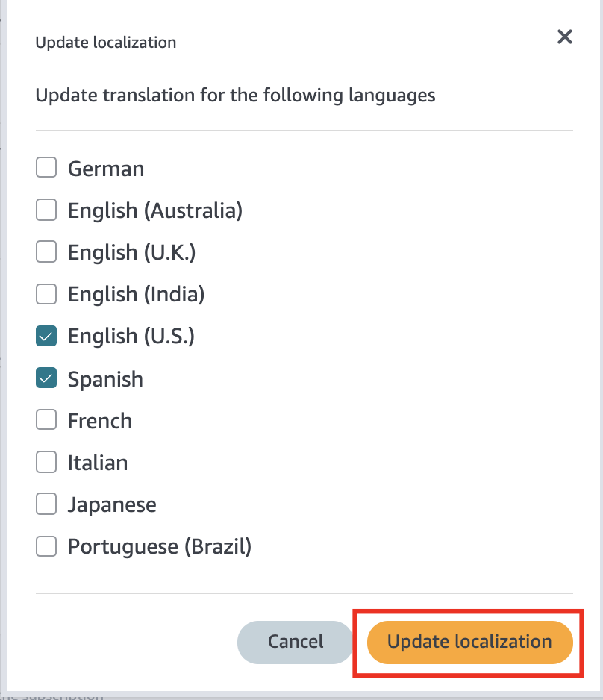Check the Portuguese (Brazil) checkbox
This screenshot has height=700, width=603.
click(46, 546)
